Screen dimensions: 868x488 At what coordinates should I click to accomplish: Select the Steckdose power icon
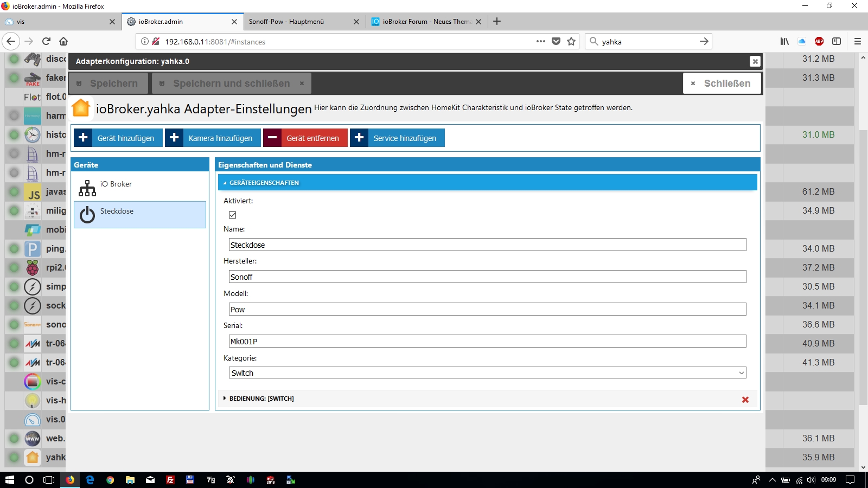(87, 215)
